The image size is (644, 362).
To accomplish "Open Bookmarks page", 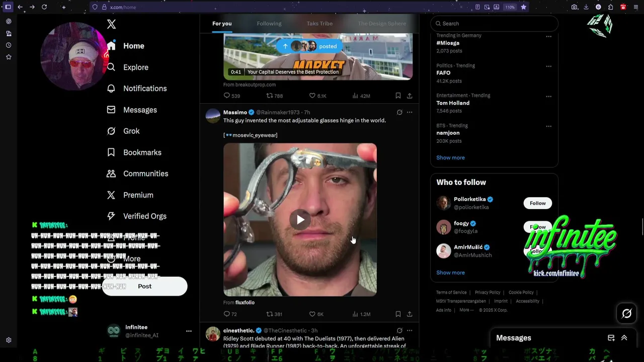I will click(134, 152).
